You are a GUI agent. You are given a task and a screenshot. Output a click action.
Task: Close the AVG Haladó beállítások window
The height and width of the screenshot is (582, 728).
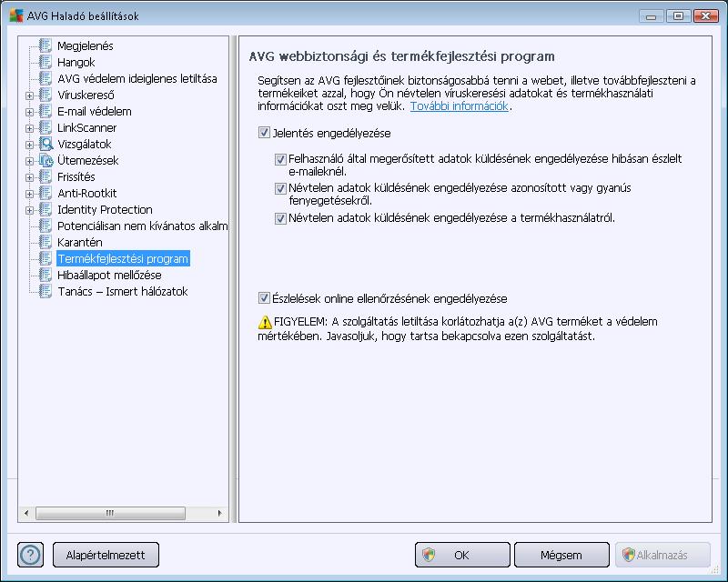point(706,16)
